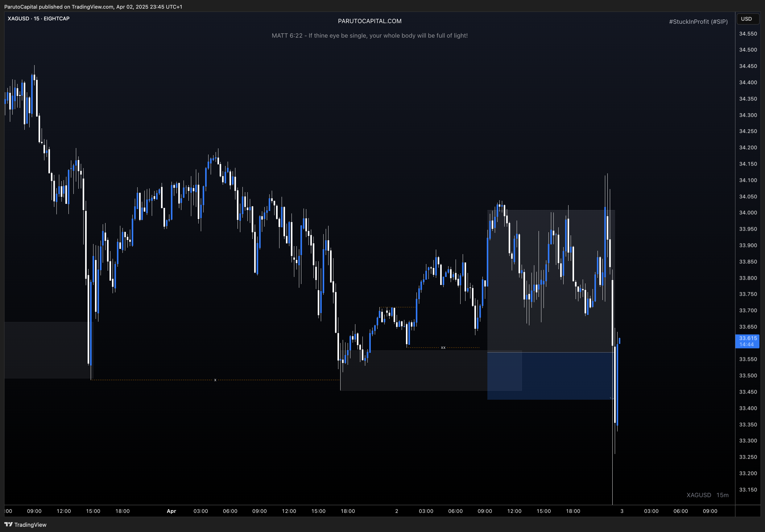Click the 34.050 price axis label

pos(748,196)
